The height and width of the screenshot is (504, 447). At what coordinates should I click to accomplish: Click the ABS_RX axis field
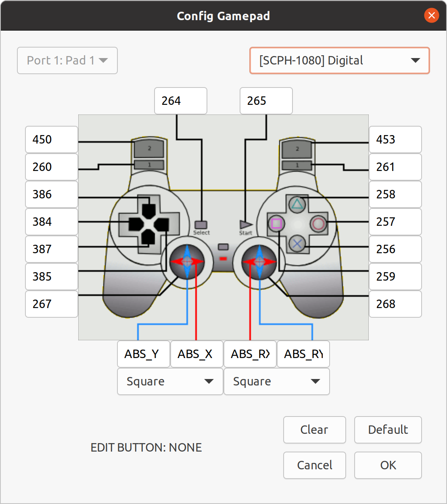click(250, 354)
